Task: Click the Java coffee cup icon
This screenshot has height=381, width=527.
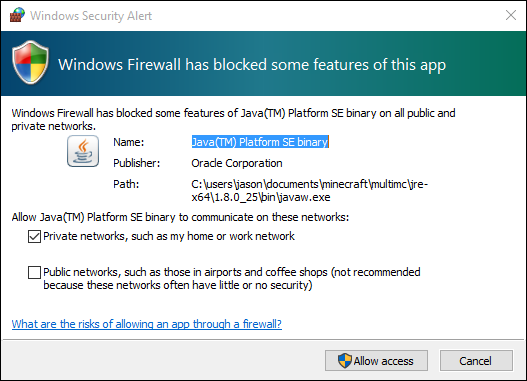Action: tap(83, 151)
